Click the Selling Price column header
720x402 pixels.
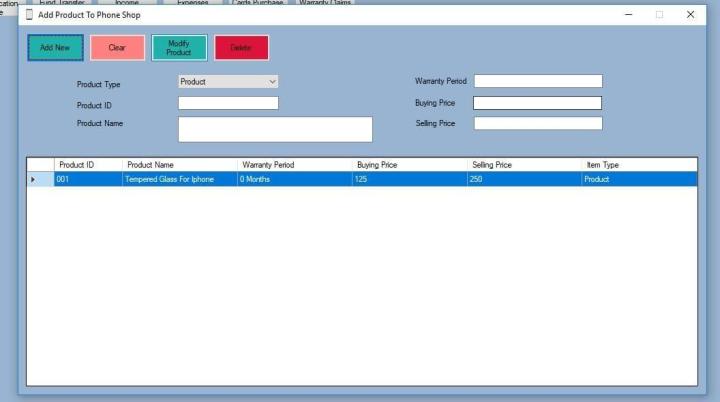524,165
